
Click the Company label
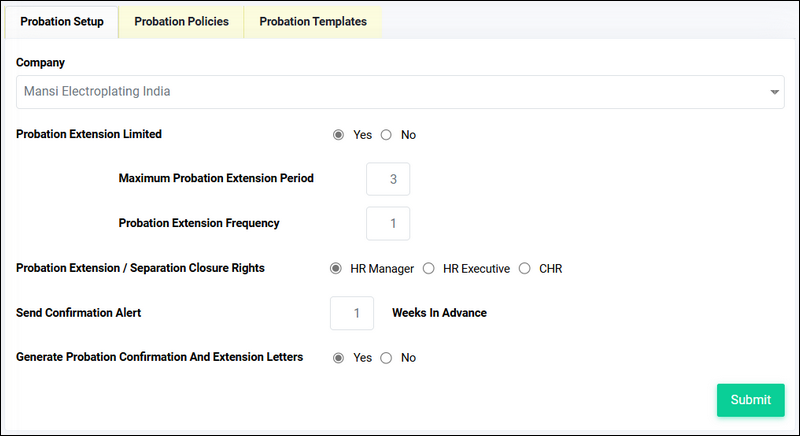click(x=40, y=63)
